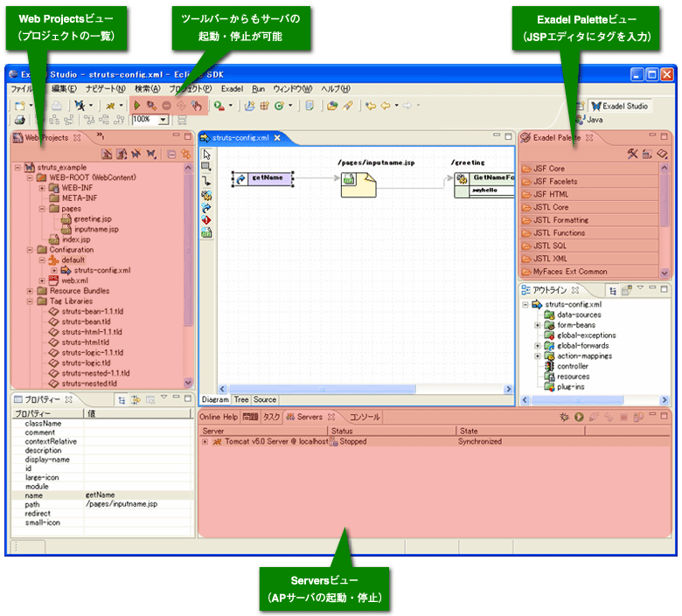The image size is (682, 616).
Task: Click the hammer tools icon in Exadel Palette
Action: pyautogui.click(x=632, y=154)
